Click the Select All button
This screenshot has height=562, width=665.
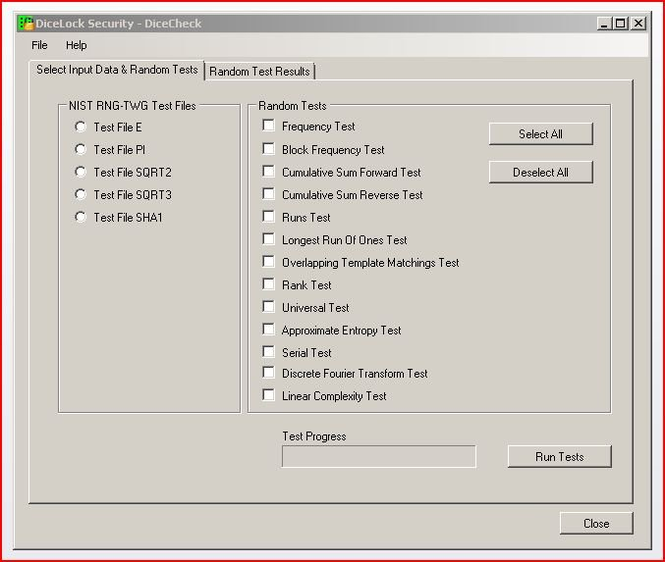pos(541,134)
